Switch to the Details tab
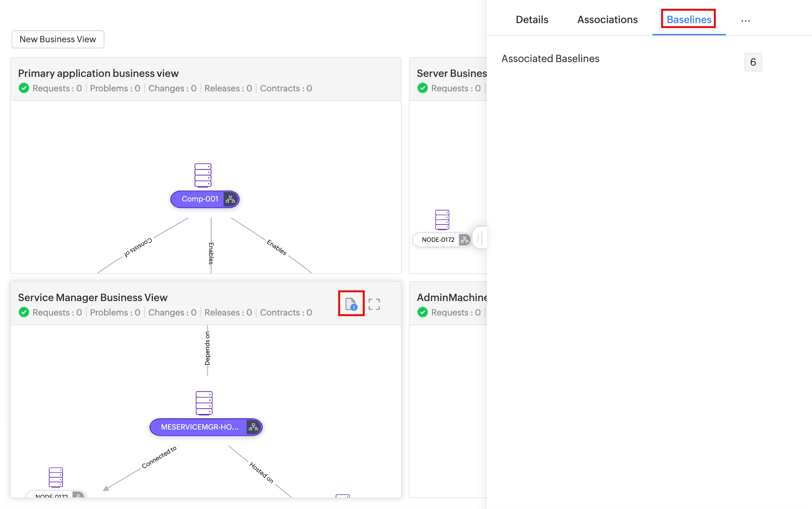The width and height of the screenshot is (812, 509). 532,19
